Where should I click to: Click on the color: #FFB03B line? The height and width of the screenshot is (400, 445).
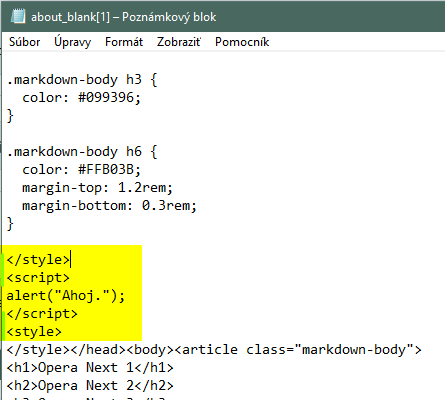pyautogui.click(x=81, y=170)
